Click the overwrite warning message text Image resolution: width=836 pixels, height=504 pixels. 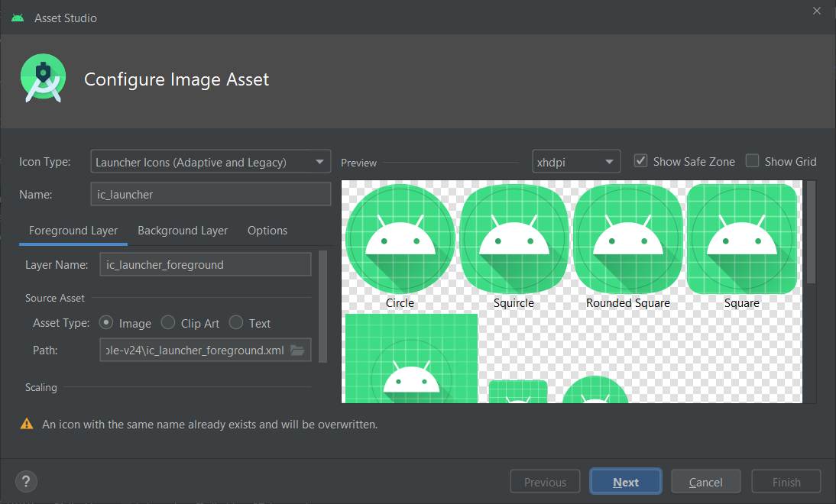point(209,424)
